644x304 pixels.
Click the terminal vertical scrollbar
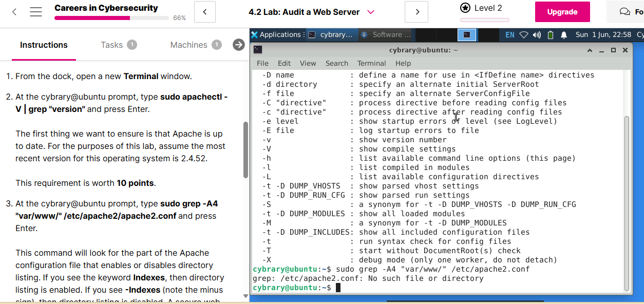click(627, 203)
